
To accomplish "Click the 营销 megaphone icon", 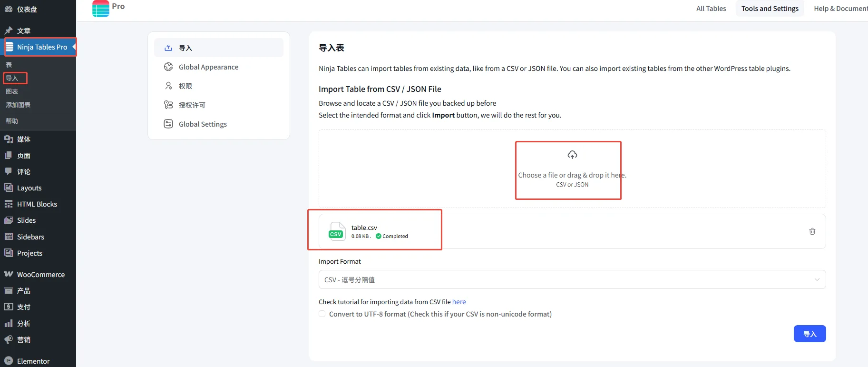I will [9, 339].
